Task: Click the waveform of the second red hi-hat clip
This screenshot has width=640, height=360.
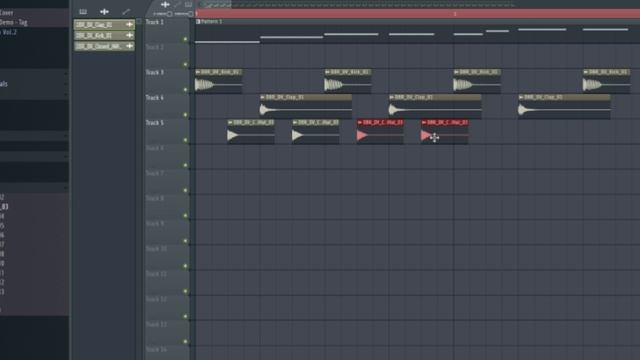Action: tap(445, 135)
